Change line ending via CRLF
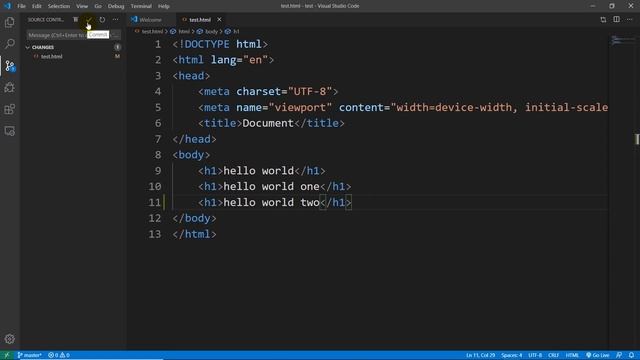The image size is (640, 360). point(553,355)
